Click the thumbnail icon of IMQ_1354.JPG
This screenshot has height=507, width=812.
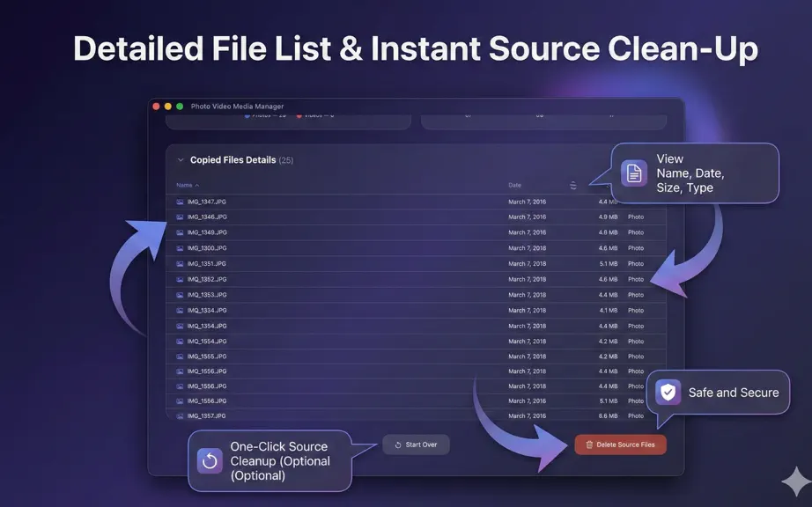[x=180, y=326]
